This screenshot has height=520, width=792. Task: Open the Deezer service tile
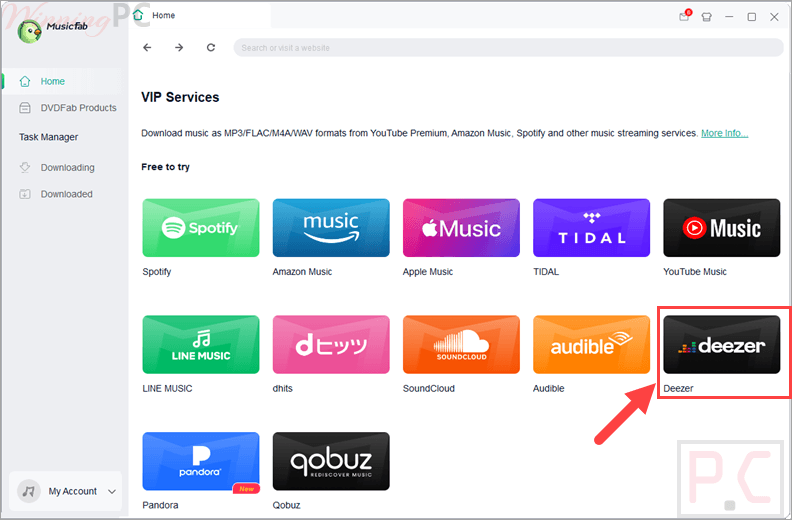(722, 345)
